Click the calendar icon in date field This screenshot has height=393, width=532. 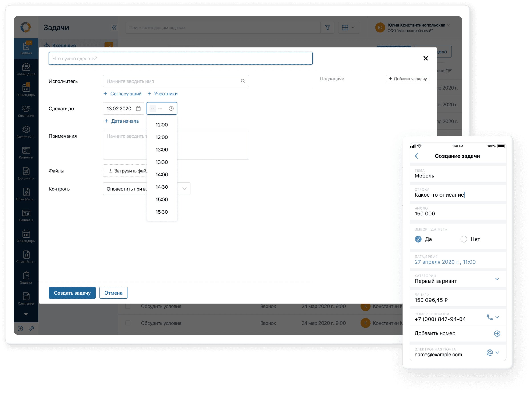(138, 108)
